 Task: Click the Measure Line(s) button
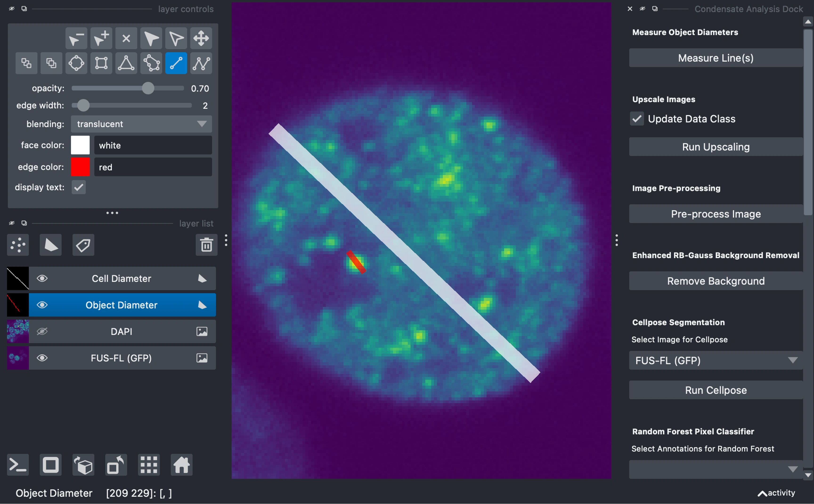716,58
